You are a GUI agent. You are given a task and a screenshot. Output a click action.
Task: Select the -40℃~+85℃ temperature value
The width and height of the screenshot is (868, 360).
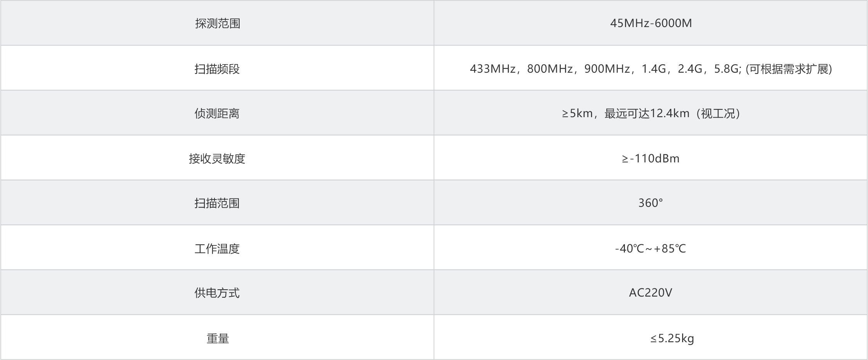(x=651, y=249)
